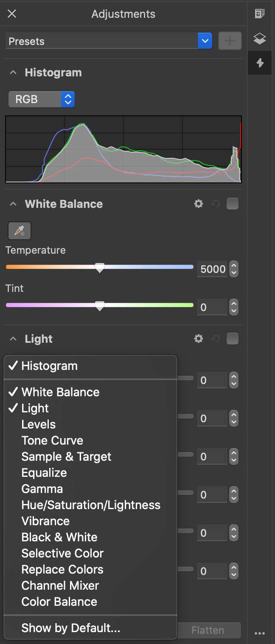
Task: Collapse the White Balance section
Action: tap(14, 204)
